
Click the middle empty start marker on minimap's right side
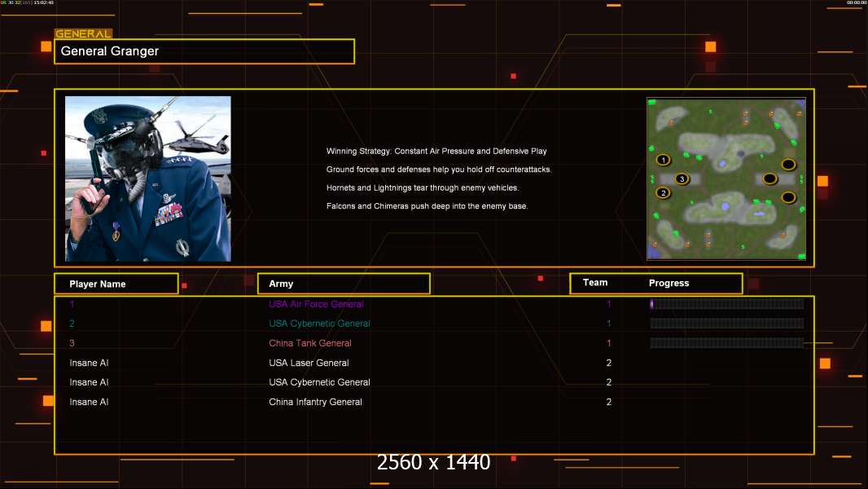(770, 178)
